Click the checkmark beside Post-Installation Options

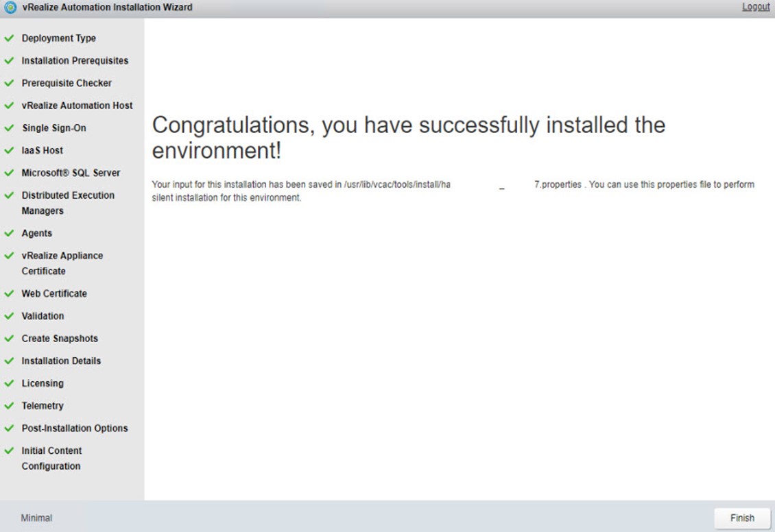point(9,428)
